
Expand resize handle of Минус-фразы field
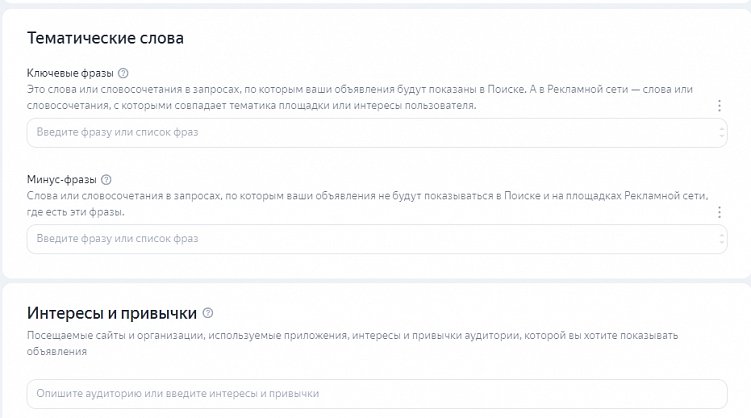coord(722,239)
